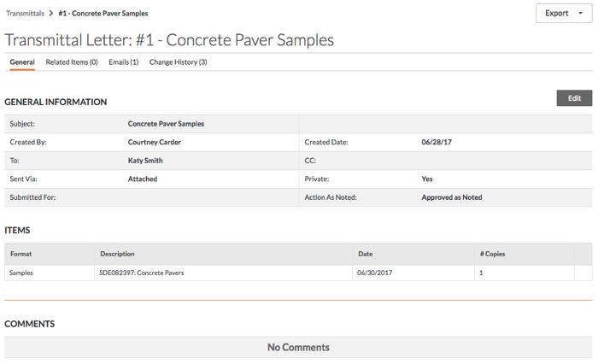This screenshot has width=598, height=364.
Task: Go to the Emails (1) tab
Action: coord(123,62)
